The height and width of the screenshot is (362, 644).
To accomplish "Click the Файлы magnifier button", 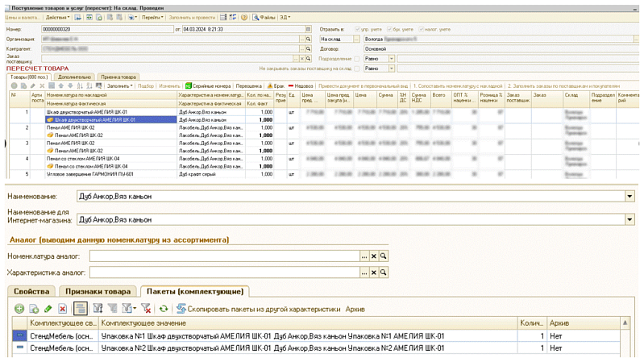I will [x=264, y=17].
